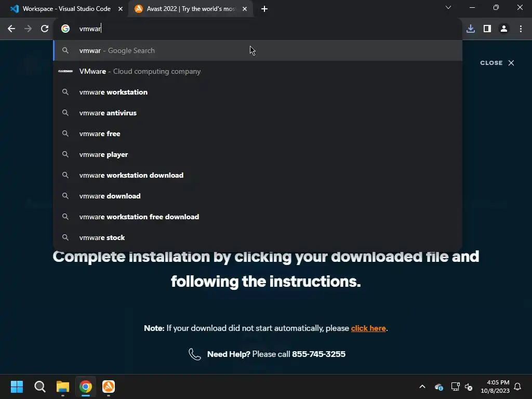
Task: Open Chrome's three-dot menu
Action: point(521,29)
